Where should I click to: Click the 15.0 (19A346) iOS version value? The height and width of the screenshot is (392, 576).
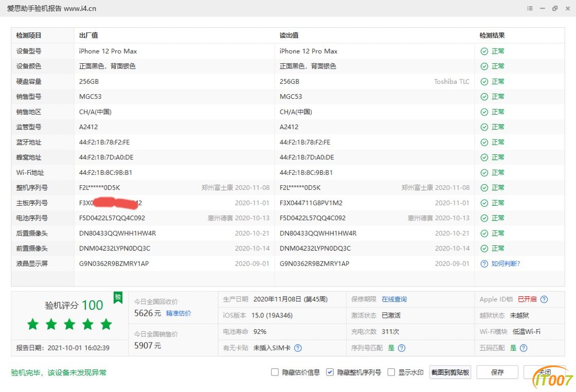pos(272,315)
